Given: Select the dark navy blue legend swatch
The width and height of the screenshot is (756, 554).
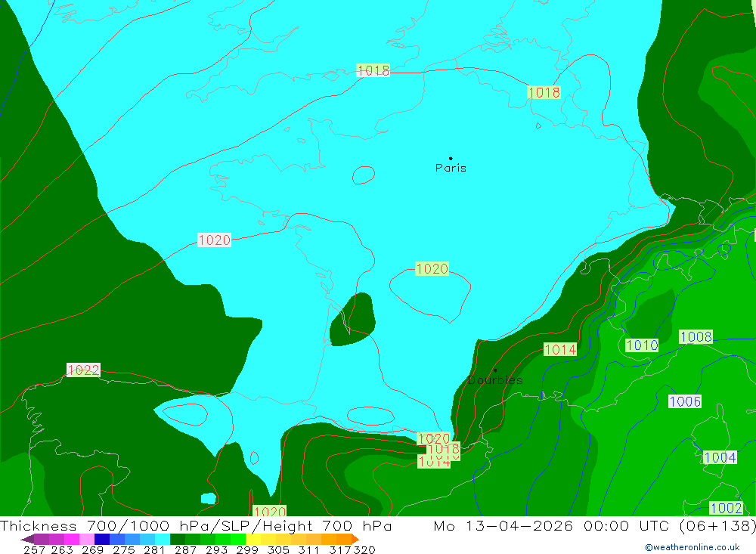Looking at the screenshot, I should (102, 539).
